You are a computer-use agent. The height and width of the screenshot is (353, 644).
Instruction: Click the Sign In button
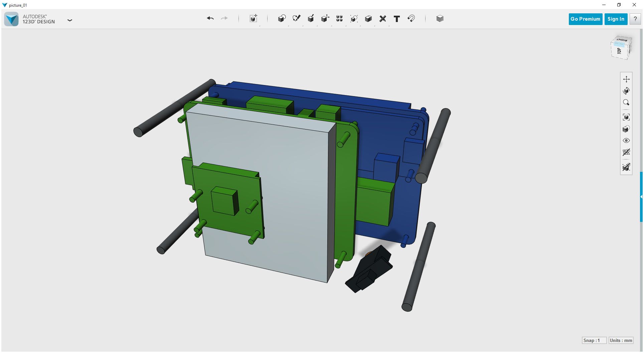coord(616,19)
